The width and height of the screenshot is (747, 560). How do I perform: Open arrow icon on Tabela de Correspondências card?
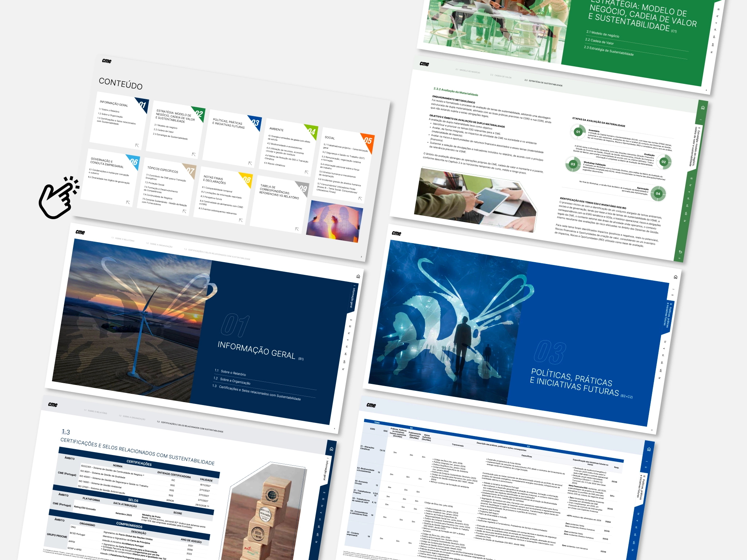(297, 229)
